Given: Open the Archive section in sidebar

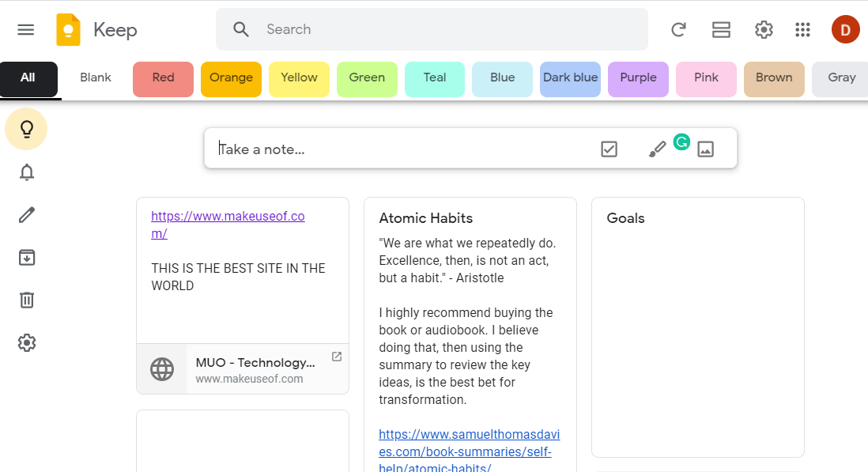Looking at the screenshot, I should click(x=27, y=257).
